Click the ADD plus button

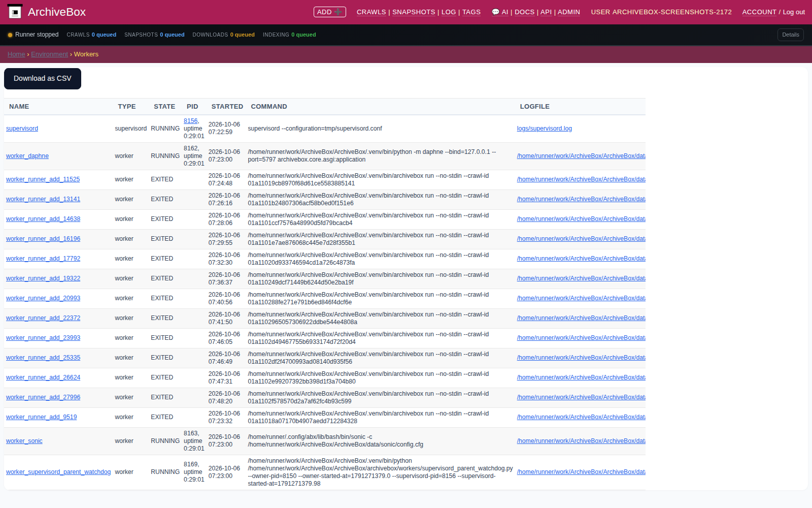(330, 12)
